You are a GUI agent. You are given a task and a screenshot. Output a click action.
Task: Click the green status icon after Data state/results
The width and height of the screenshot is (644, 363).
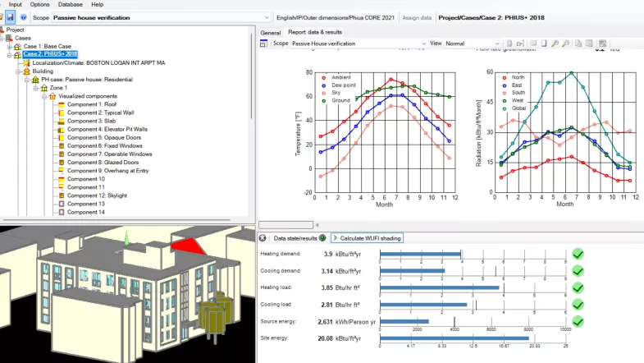[322, 237]
